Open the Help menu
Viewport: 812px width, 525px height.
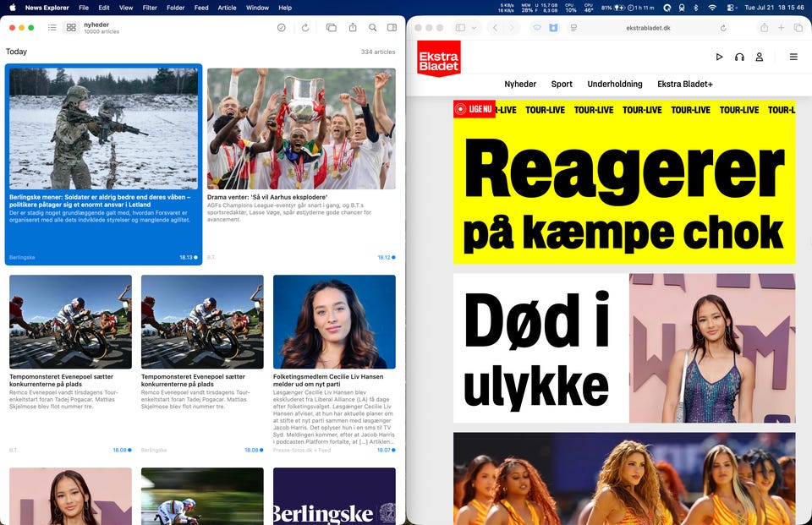coord(285,8)
